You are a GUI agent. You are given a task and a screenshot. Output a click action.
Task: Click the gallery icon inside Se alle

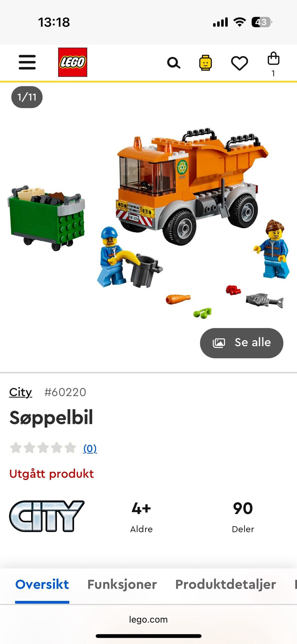pyautogui.click(x=219, y=343)
